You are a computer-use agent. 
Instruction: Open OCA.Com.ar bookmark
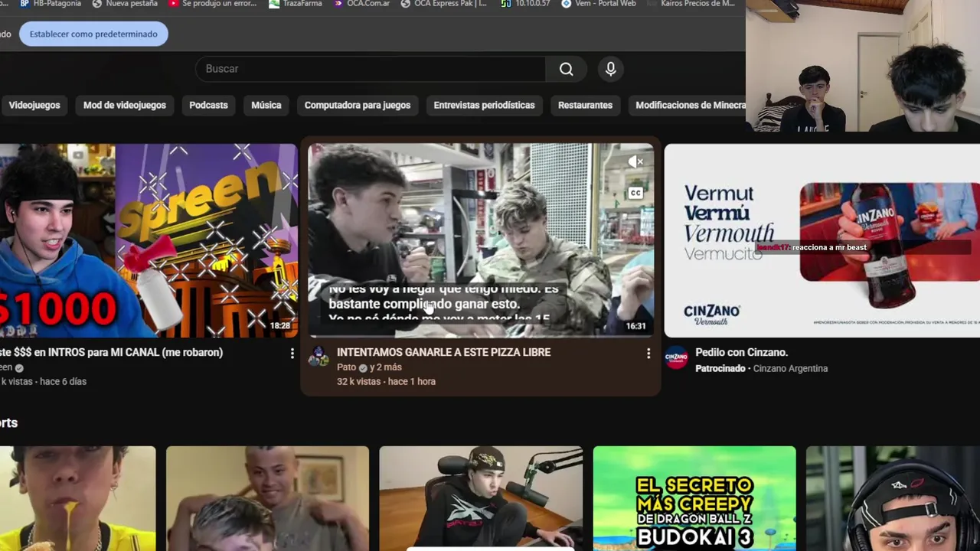click(361, 4)
